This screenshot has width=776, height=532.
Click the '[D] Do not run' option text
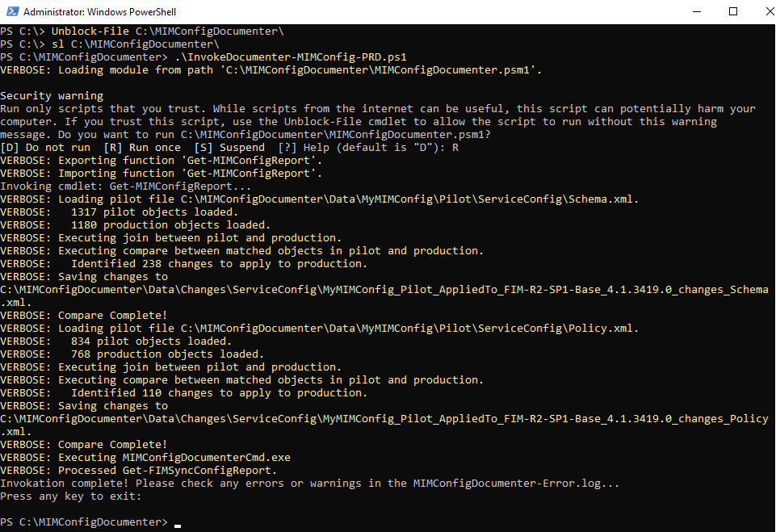[45, 148]
